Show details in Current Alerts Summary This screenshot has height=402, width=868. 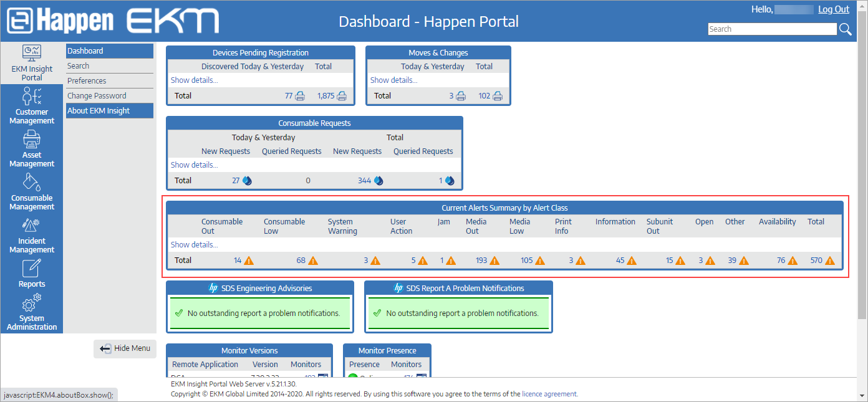pyautogui.click(x=194, y=245)
